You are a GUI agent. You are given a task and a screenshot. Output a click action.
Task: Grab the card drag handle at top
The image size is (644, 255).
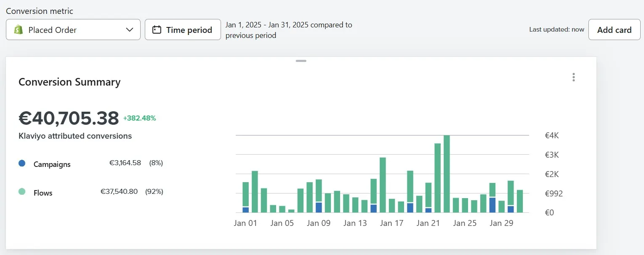[x=301, y=61]
